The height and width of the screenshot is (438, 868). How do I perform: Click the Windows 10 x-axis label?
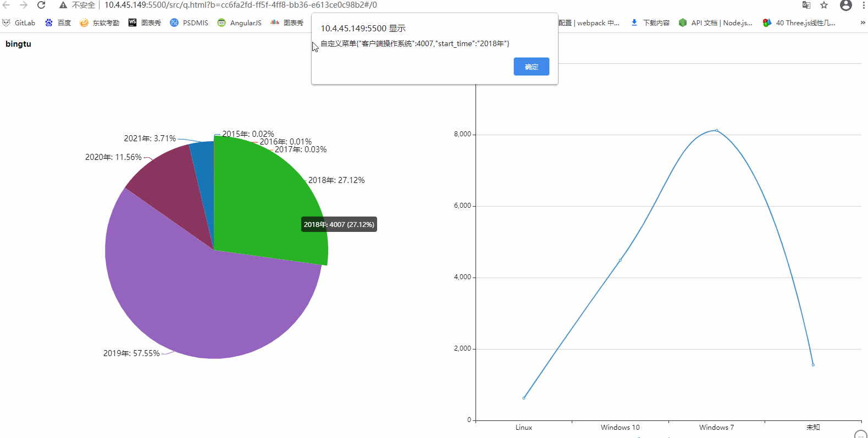(620, 428)
